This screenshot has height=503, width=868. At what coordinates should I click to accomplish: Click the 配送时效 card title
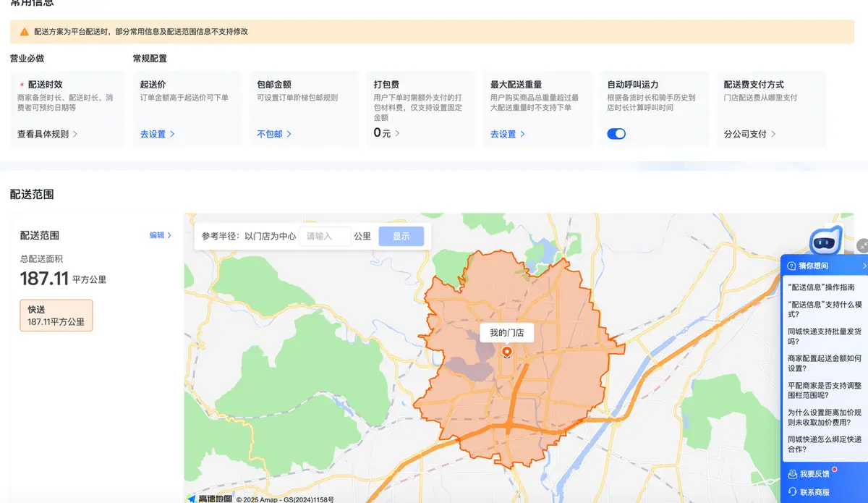point(45,85)
